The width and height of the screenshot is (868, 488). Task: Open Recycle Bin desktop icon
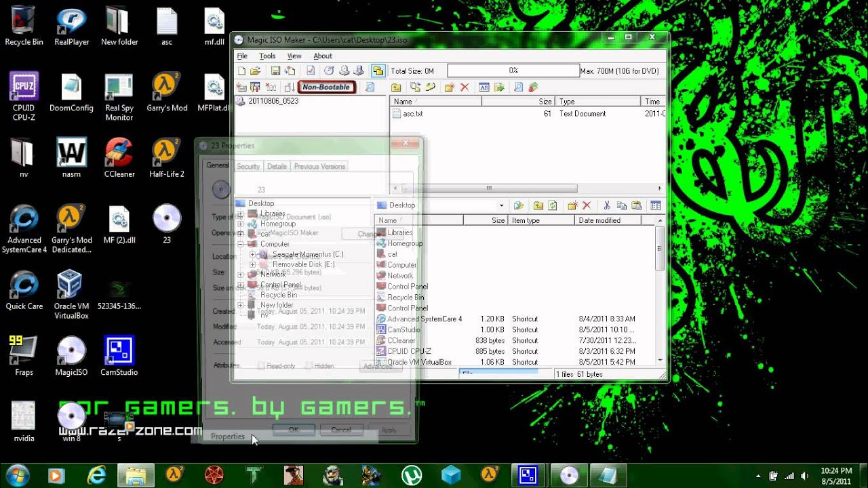point(24,27)
